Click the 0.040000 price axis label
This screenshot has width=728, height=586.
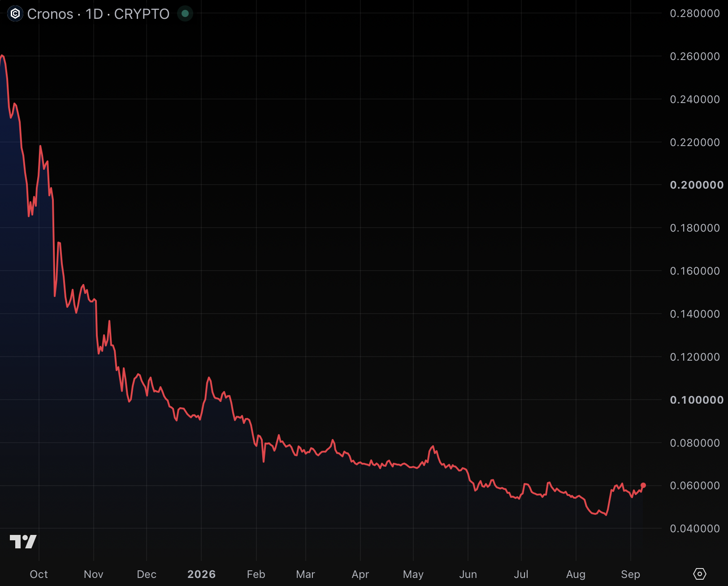click(x=695, y=529)
